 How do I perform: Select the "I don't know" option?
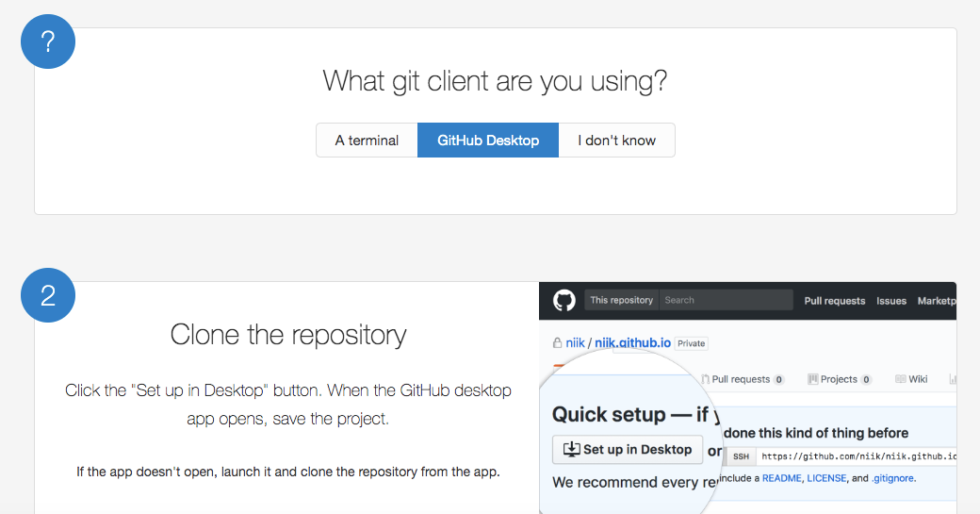(617, 141)
